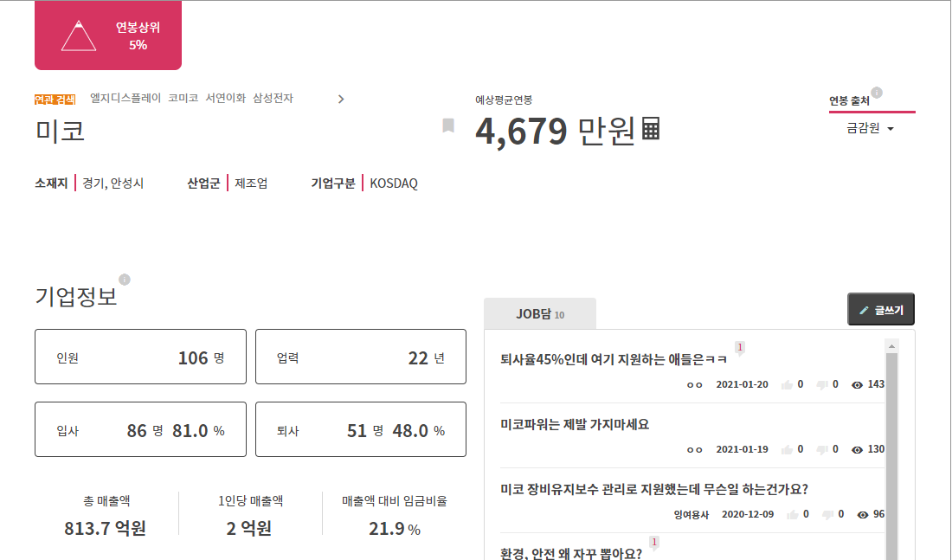Click the 기업정보 section heading
The width and height of the screenshot is (952, 560).
(76, 296)
